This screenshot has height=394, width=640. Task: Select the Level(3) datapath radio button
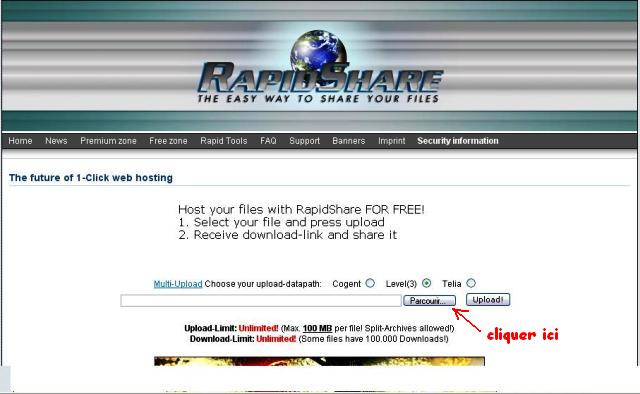[x=427, y=283]
